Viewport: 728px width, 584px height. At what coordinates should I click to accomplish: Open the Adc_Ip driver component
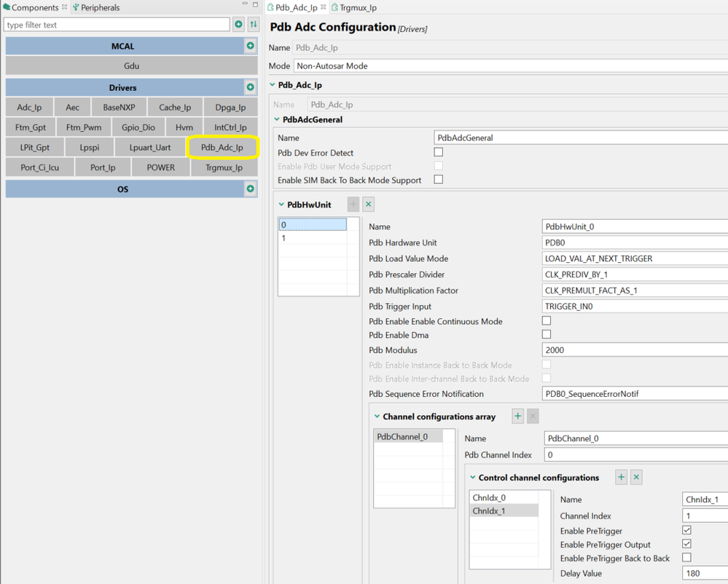coord(29,107)
